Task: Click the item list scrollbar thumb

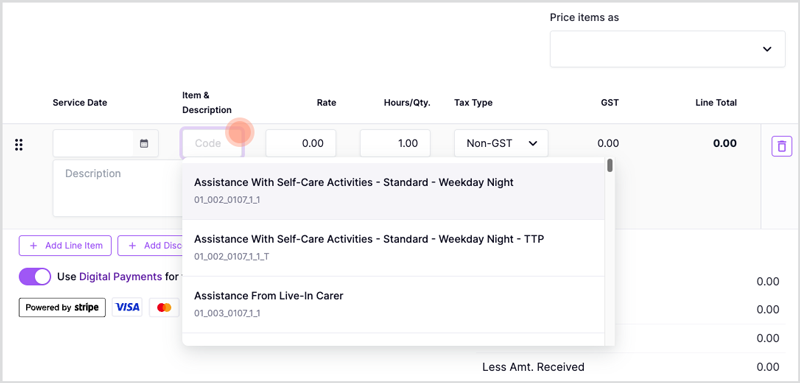Action: point(610,166)
